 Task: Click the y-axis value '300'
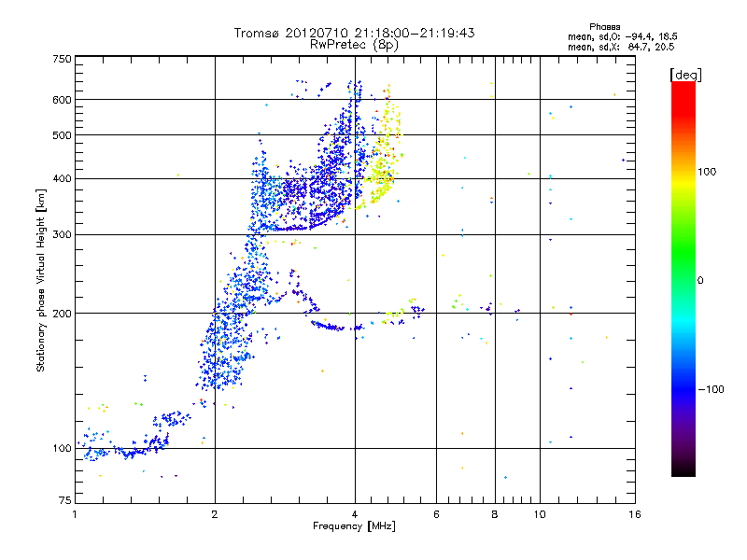(63, 235)
